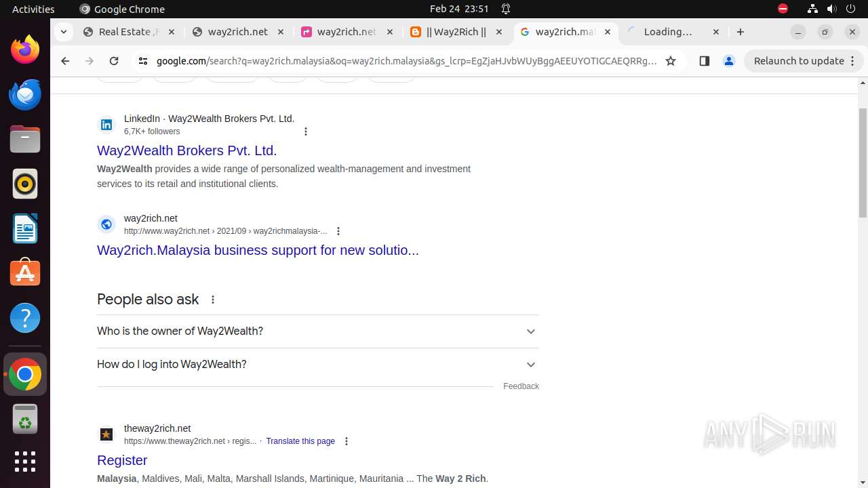
Task: Close the || Way2Rich || tab
Action: point(499,32)
